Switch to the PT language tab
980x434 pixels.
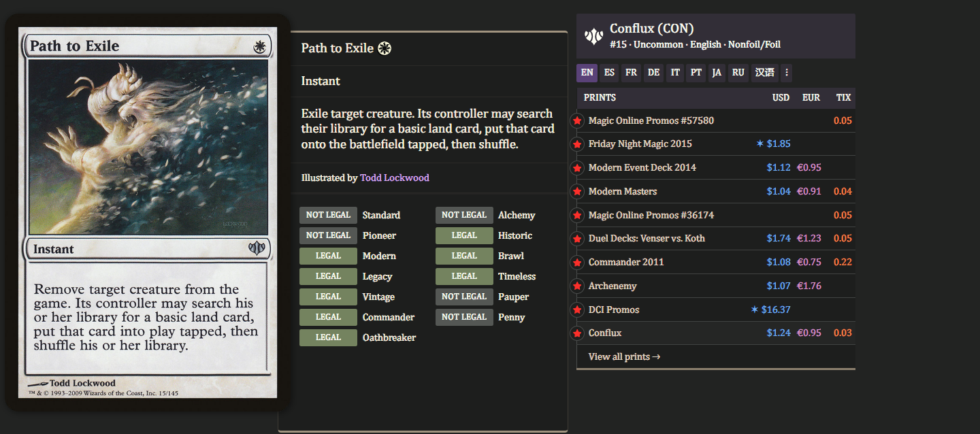696,73
